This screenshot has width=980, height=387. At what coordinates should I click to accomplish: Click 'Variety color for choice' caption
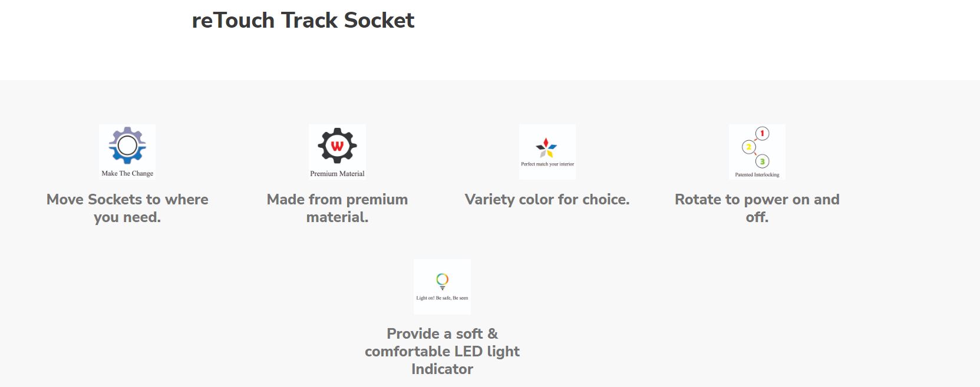pos(547,199)
